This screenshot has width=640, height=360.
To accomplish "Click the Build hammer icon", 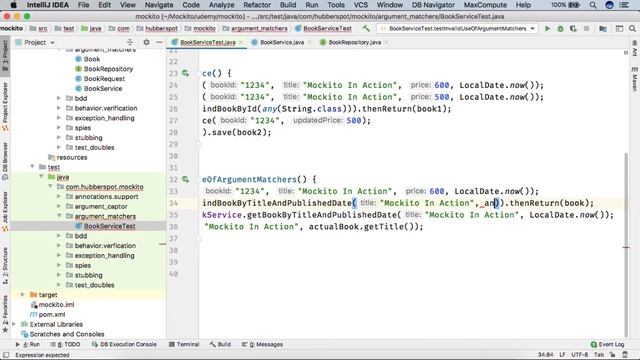I will 366,28.
